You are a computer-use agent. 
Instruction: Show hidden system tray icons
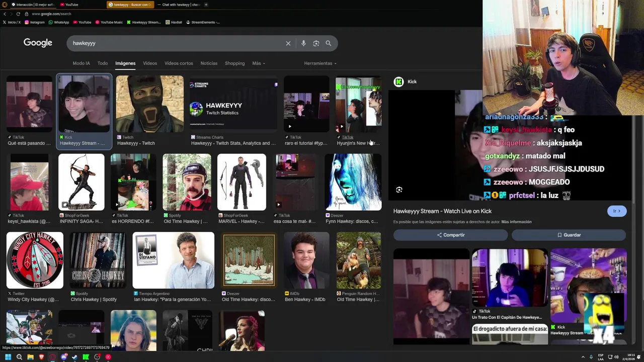point(583,357)
